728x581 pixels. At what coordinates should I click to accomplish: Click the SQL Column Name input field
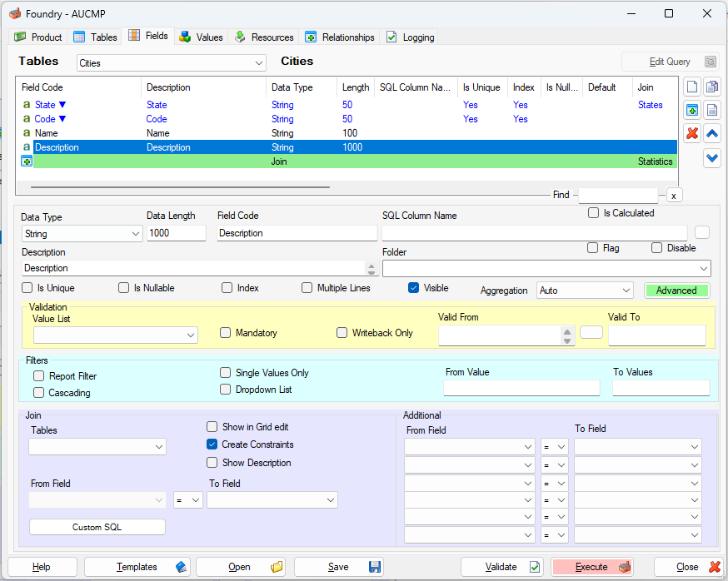535,232
